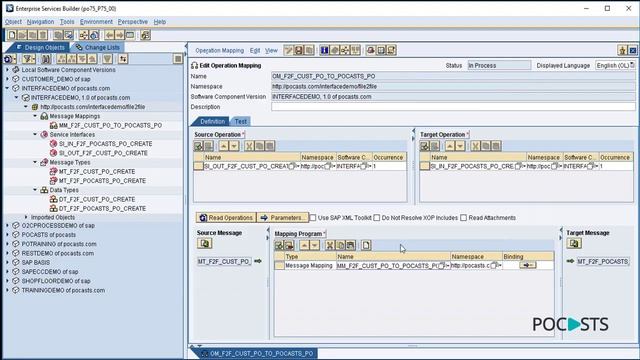Click the expand/collapse sort icon in navigation toolbar
Screen dimensions: 640x360
coord(123,59)
